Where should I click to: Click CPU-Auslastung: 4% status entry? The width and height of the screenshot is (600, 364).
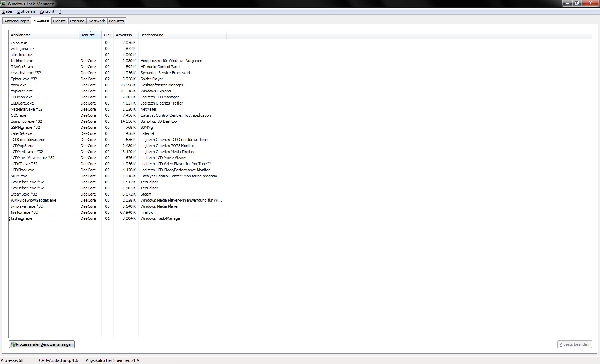pyautogui.click(x=59, y=360)
